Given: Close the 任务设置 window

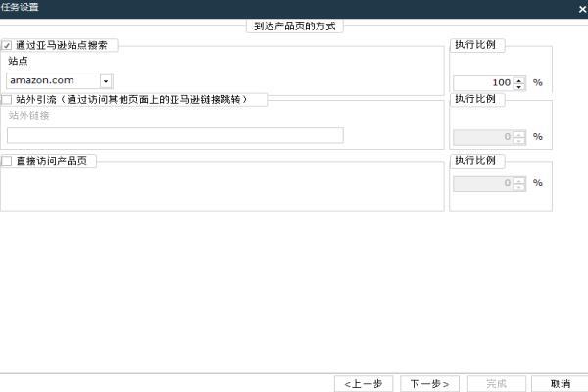Looking at the screenshot, I should 582,9.
